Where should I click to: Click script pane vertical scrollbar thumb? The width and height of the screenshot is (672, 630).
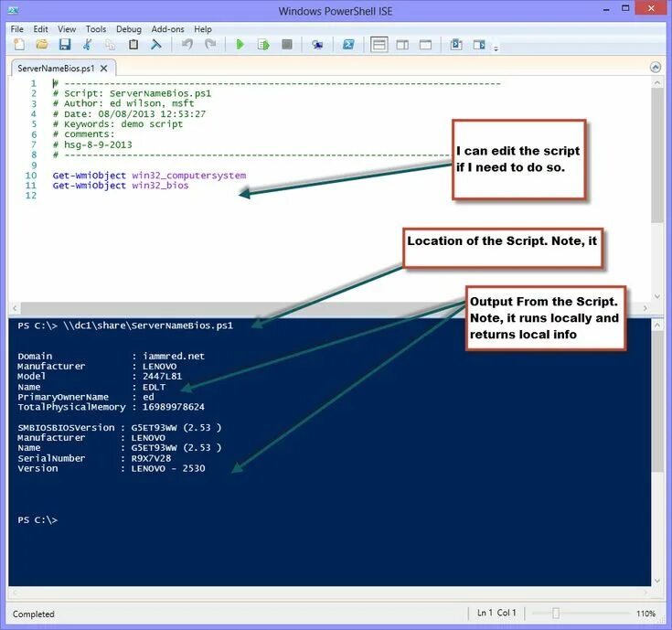pyautogui.click(x=657, y=155)
